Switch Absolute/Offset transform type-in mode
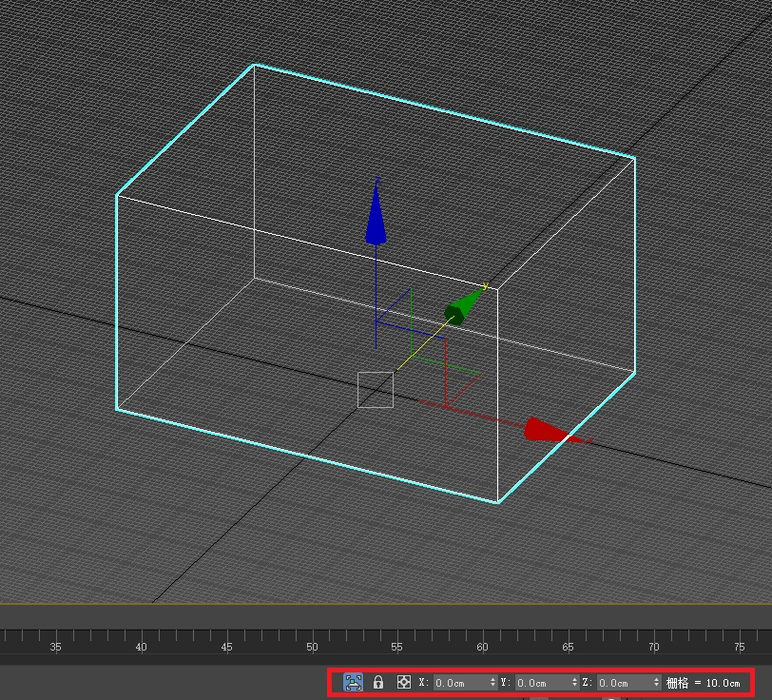This screenshot has width=772, height=700. 403,682
